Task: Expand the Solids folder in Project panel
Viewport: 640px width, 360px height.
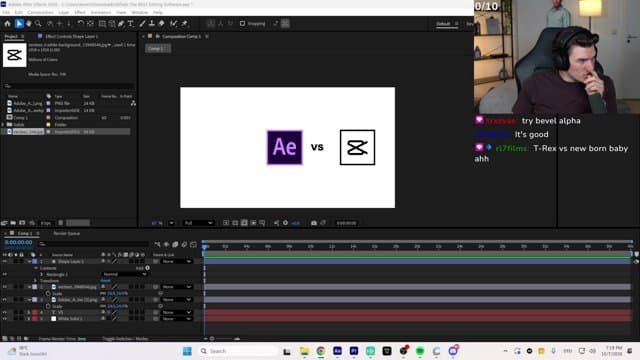Action: point(3,124)
